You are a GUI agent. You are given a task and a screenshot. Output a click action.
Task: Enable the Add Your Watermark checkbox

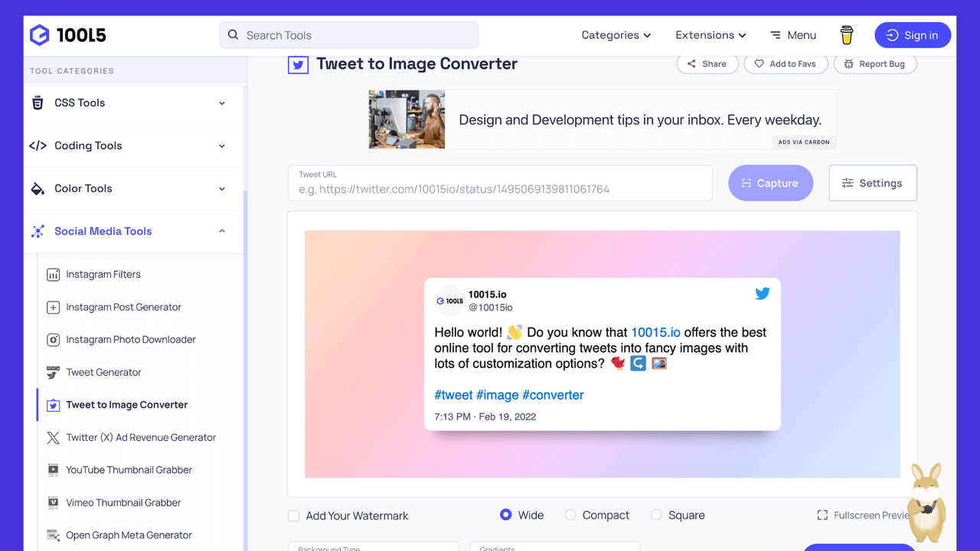point(294,516)
